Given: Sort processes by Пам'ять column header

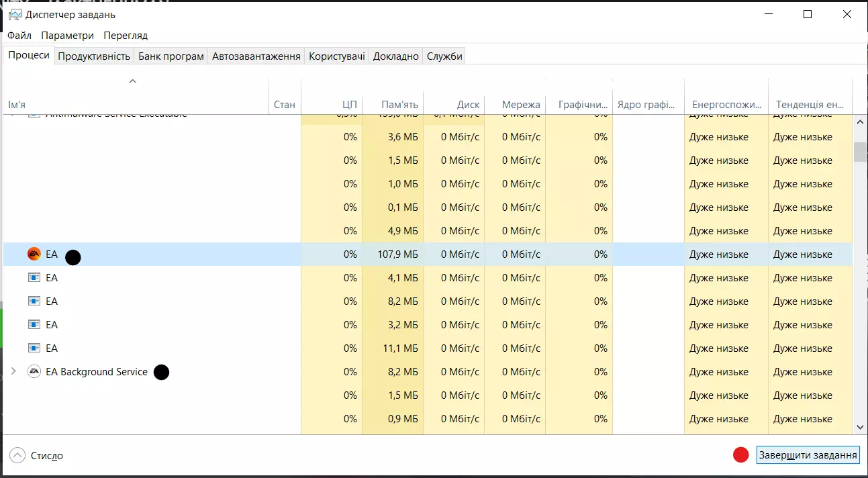Looking at the screenshot, I should [399, 105].
